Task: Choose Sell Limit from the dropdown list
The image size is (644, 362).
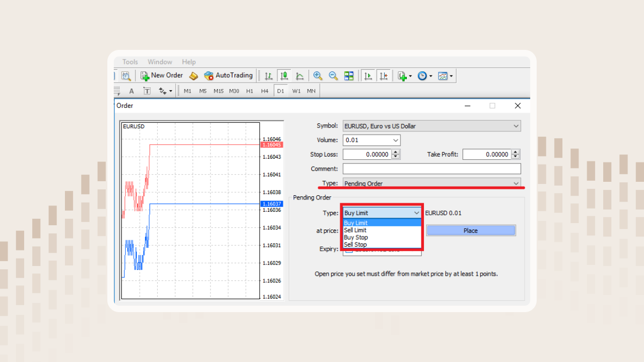Action: (x=382, y=230)
